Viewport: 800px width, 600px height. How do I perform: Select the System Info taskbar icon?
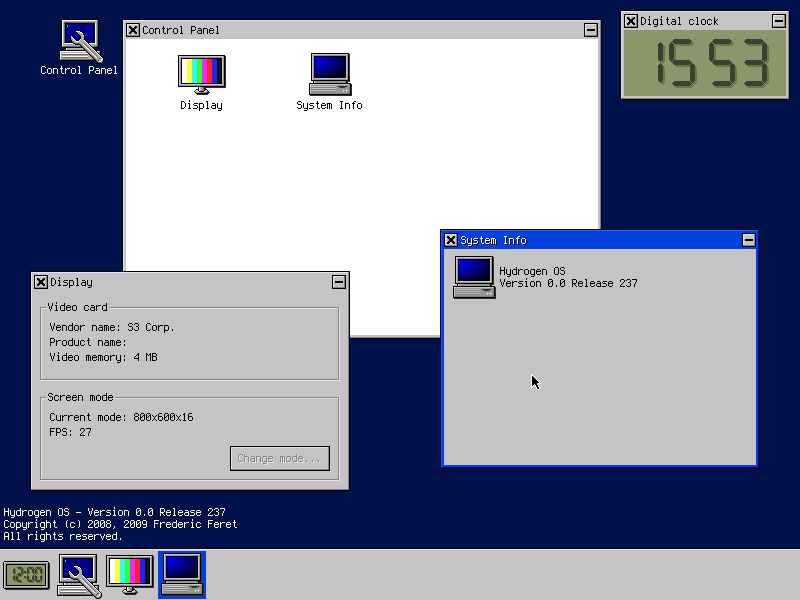tap(182, 575)
